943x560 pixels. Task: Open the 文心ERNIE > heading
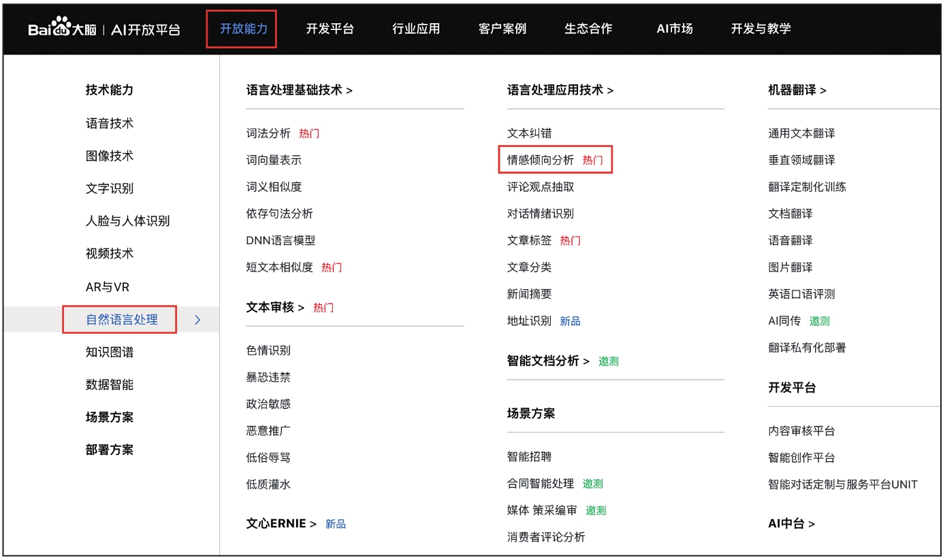coord(281,524)
